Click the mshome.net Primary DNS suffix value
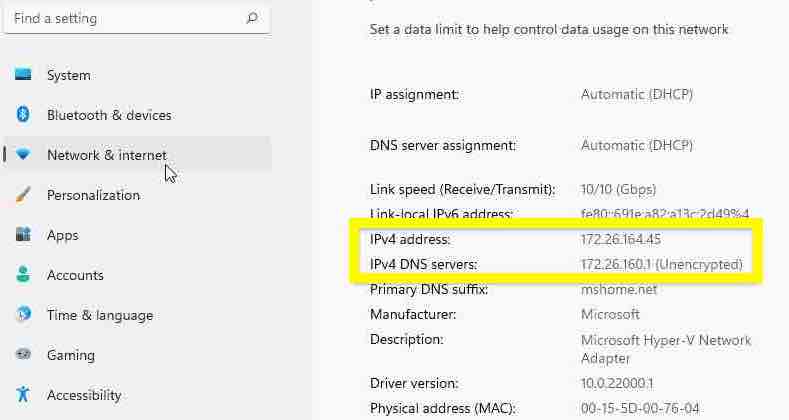The height and width of the screenshot is (420, 789). 619,290
